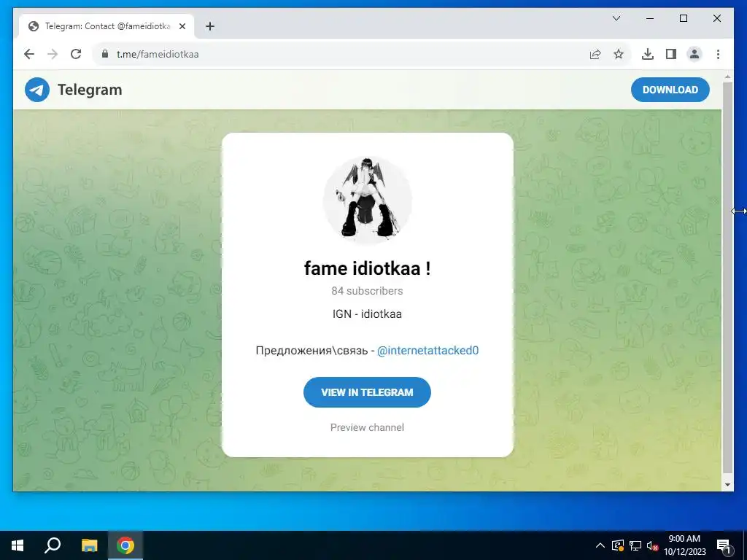Maximize the Chrome window
This screenshot has width=747, height=560.
(x=683, y=18)
